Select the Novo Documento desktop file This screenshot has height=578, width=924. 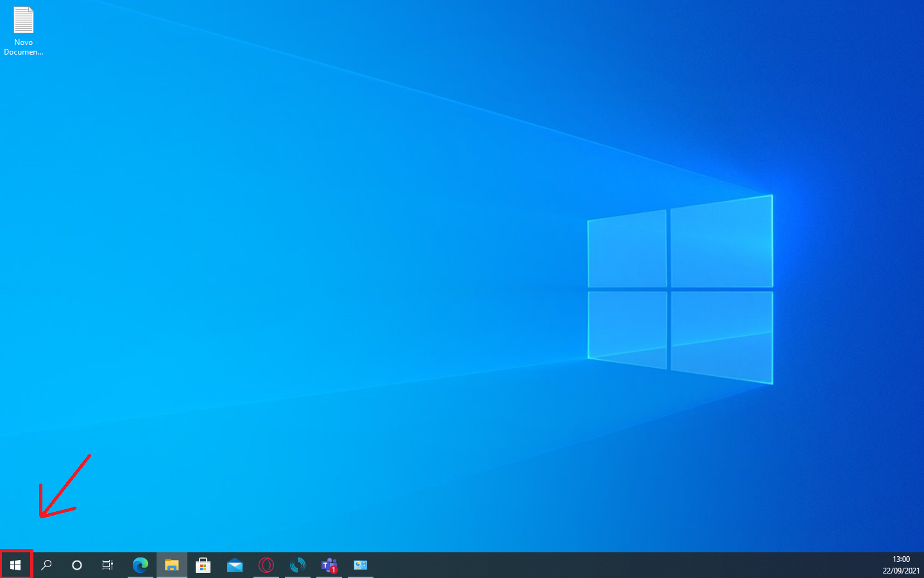(x=24, y=31)
